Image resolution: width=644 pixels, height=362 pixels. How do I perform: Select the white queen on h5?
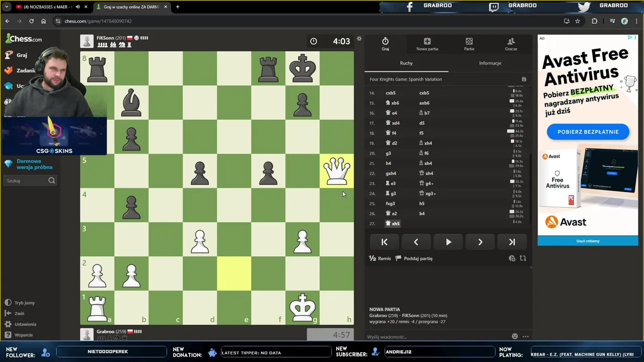tap(337, 171)
